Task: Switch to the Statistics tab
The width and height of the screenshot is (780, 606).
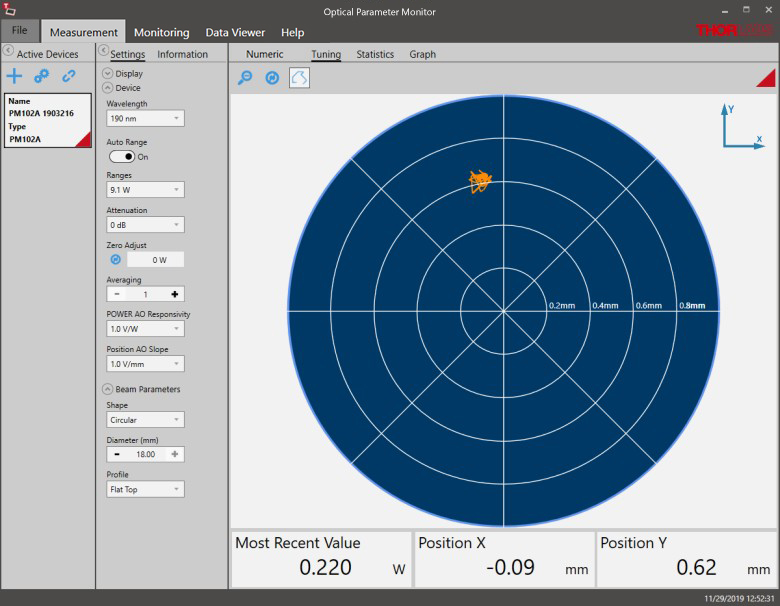Action: tap(375, 54)
